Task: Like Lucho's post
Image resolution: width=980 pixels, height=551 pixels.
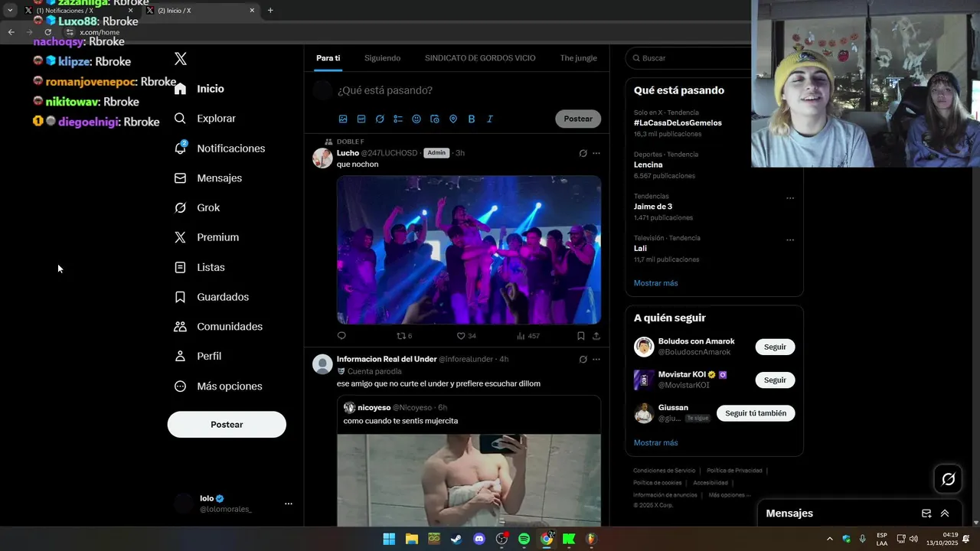Action: pos(466,335)
